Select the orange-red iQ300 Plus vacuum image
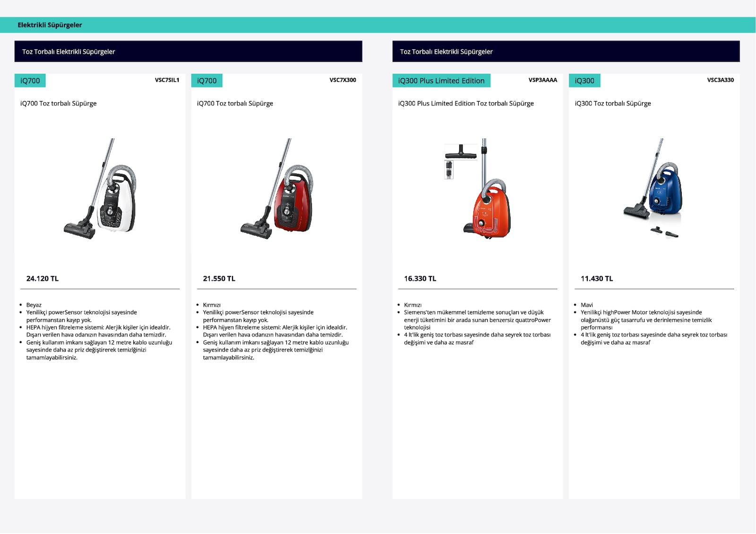The width and height of the screenshot is (756, 534). 478,188
